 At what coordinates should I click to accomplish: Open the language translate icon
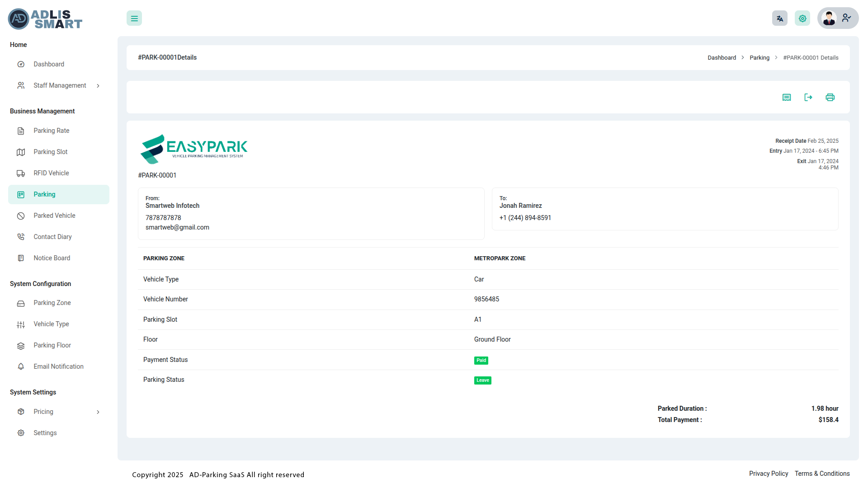[x=780, y=19]
